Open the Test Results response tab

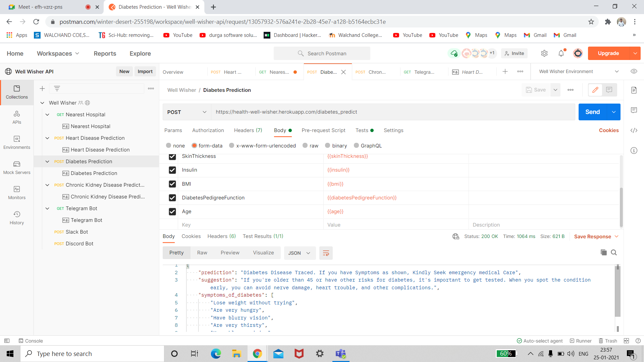click(263, 236)
